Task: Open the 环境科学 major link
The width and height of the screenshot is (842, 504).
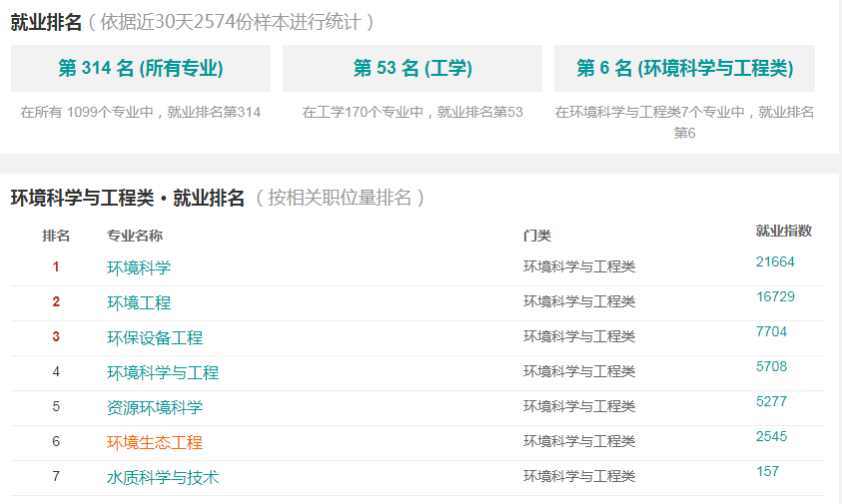Action: [139, 267]
